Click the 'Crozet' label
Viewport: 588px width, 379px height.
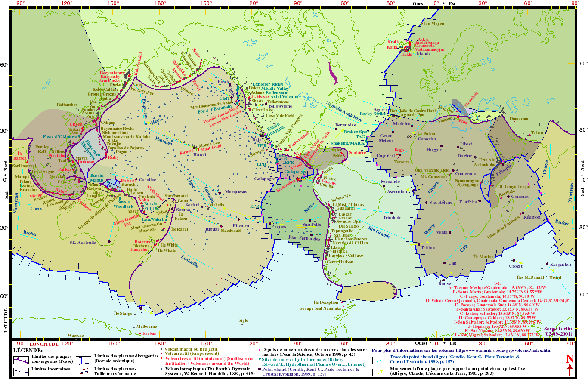[516, 266]
